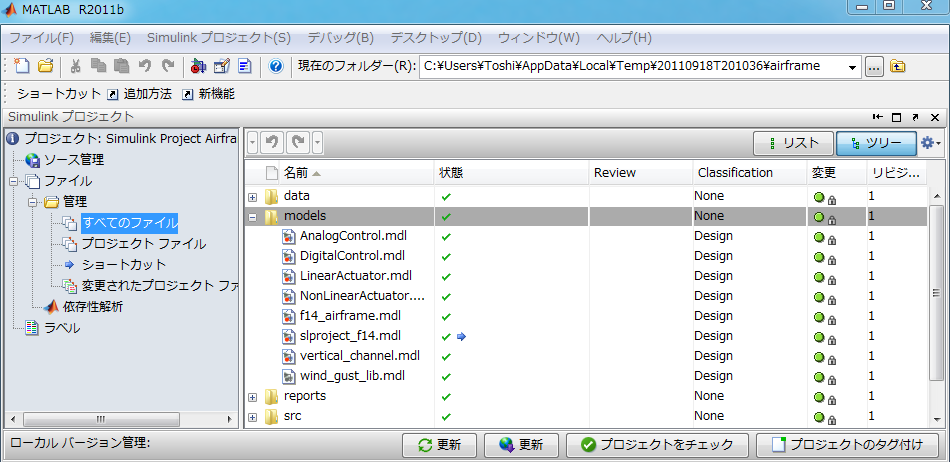950x462 pixels.
Task: Select 変更されたプロジェクト ファイル tree item
Action: click(x=159, y=285)
